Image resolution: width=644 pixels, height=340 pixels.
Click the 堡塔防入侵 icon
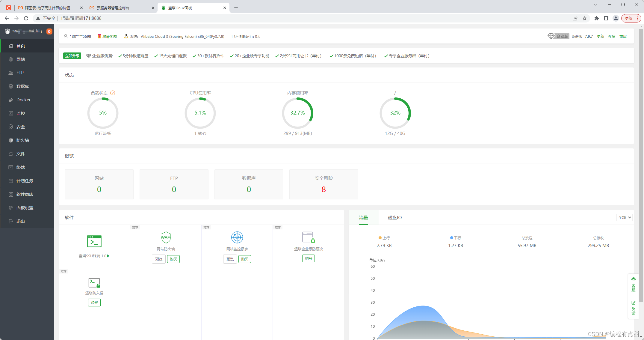(x=94, y=283)
